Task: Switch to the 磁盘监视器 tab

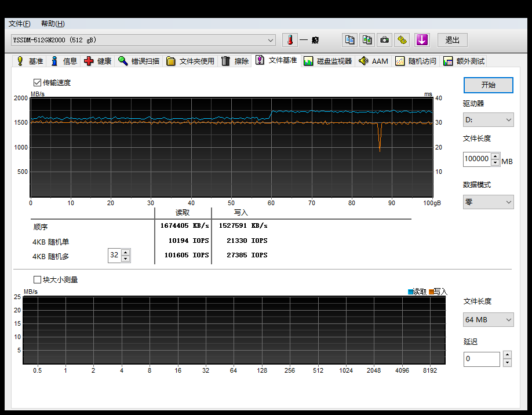Action: point(328,61)
